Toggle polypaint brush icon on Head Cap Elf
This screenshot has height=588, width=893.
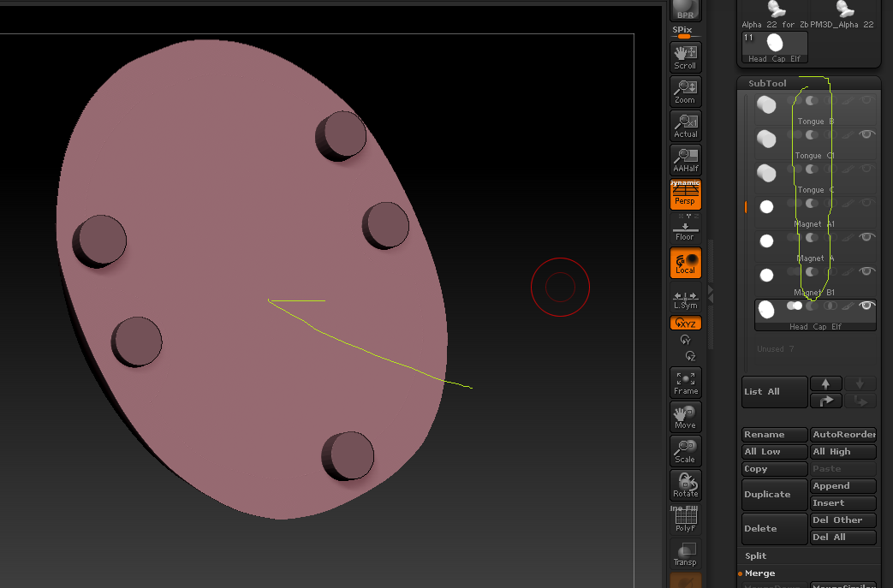(x=848, y=306)
